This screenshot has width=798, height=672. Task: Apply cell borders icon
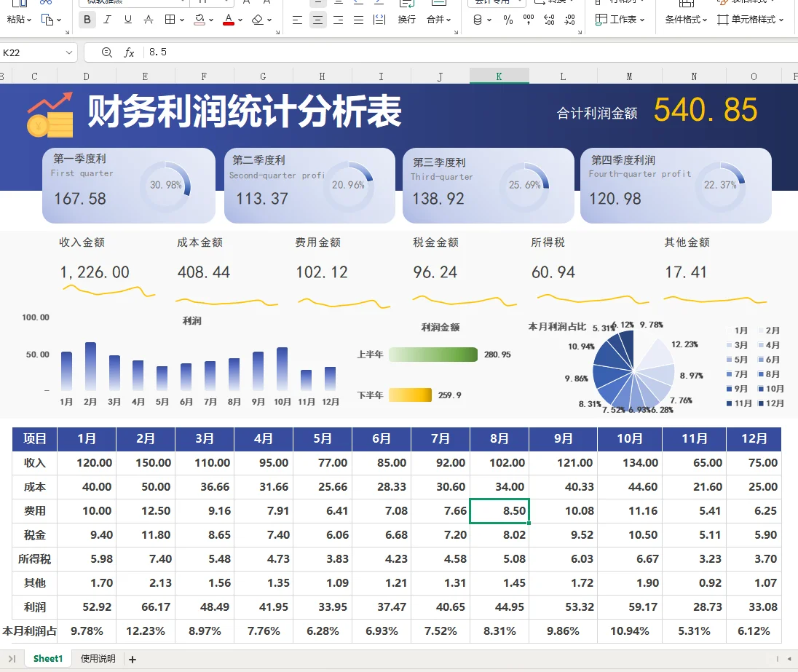coord(170,20)
